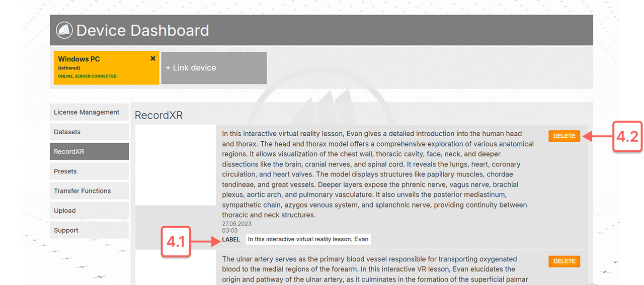Remove the Windows PC device with X
This screenshot has height=285, width=644.
[153, 58]
